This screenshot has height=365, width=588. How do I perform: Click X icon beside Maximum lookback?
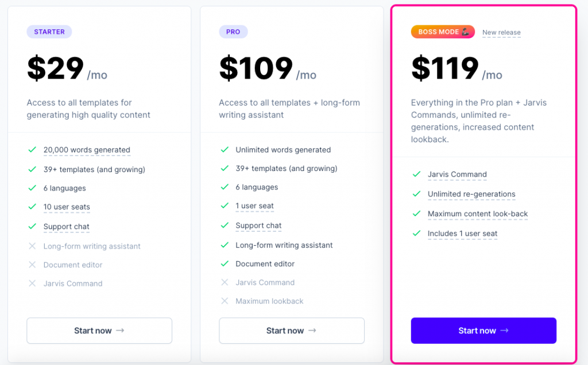click(225, 301)
